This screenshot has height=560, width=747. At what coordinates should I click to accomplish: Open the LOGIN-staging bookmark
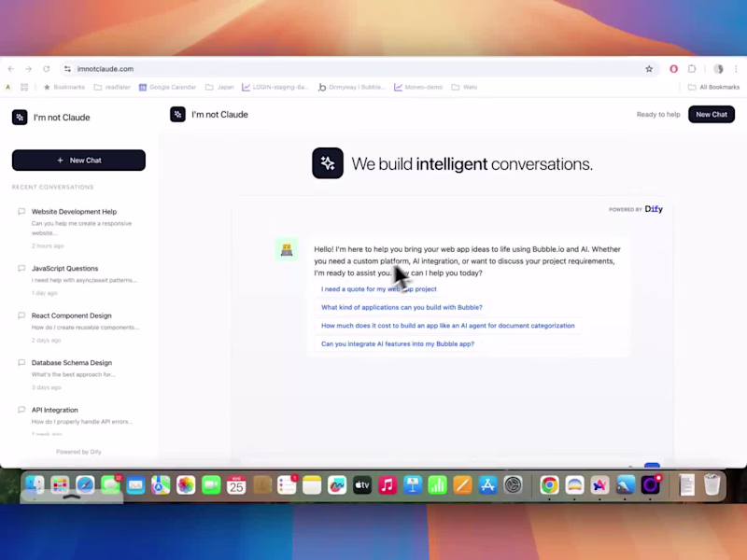pyautogui.click(x=275, y=87)
